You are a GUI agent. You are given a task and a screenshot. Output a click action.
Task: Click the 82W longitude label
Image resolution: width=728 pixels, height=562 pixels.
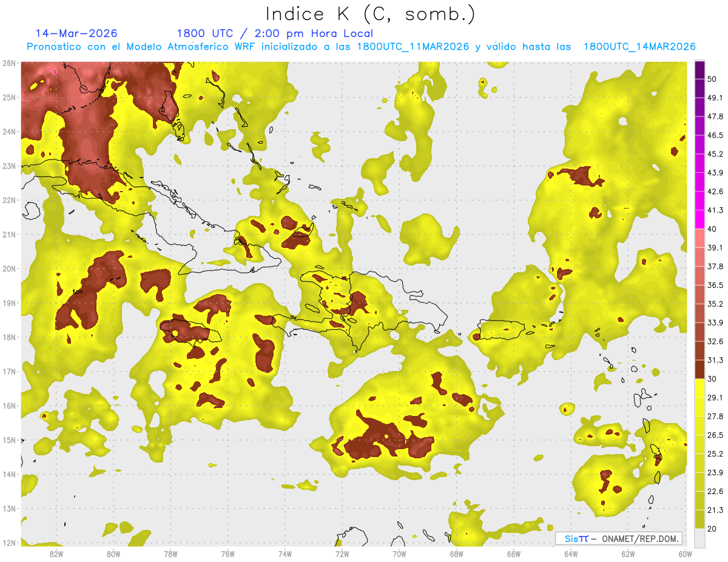point(56,554)
